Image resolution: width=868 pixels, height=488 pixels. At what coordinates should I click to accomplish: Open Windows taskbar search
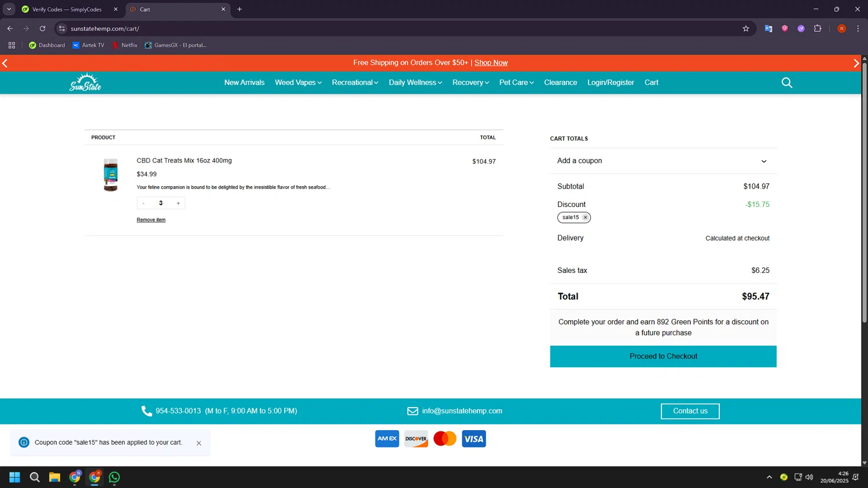click(x=35, y=477)
